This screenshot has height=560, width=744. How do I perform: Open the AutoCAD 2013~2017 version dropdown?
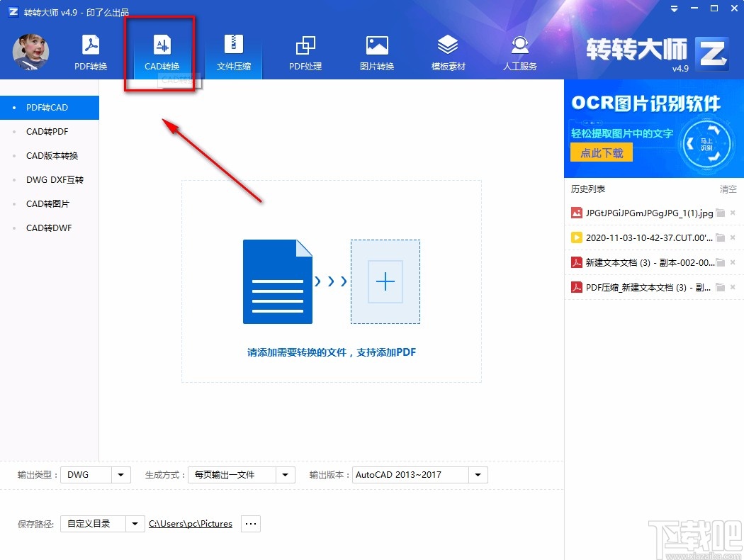point(478,475)
